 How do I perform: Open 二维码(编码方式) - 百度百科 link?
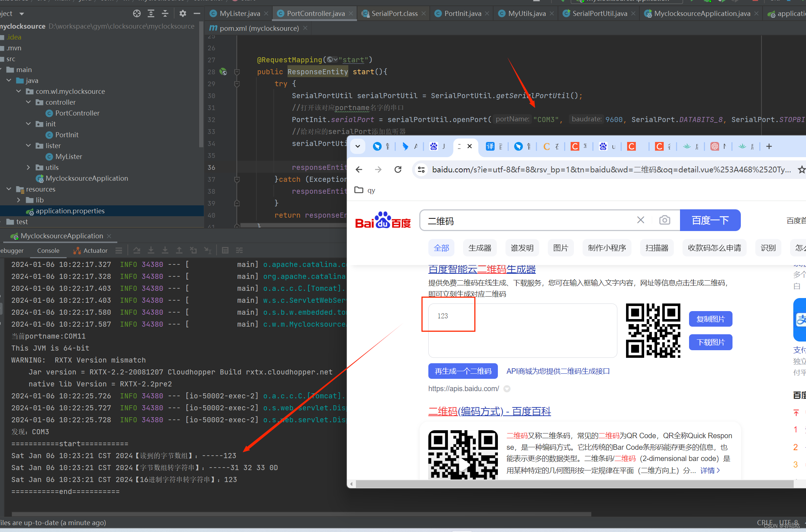click(x=490, y=411)
